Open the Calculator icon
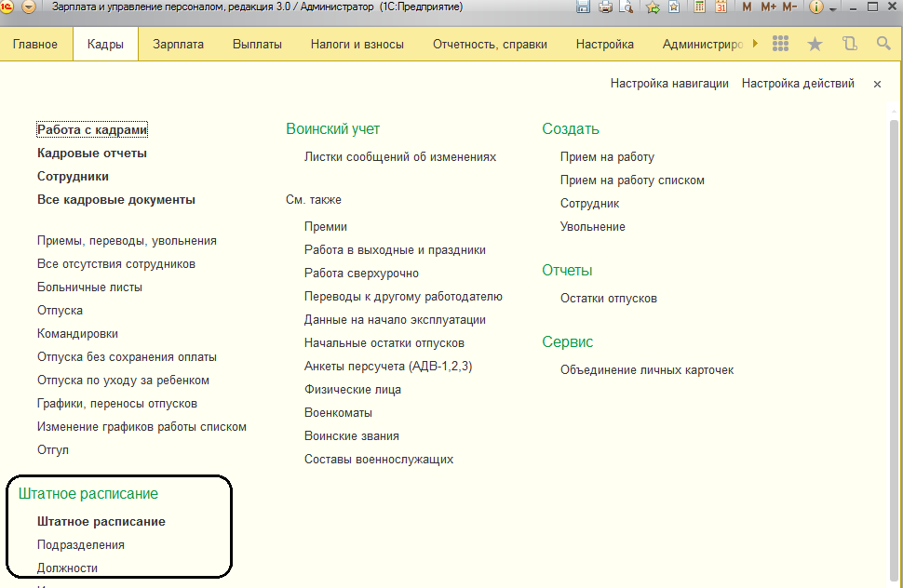 (699, 7)
